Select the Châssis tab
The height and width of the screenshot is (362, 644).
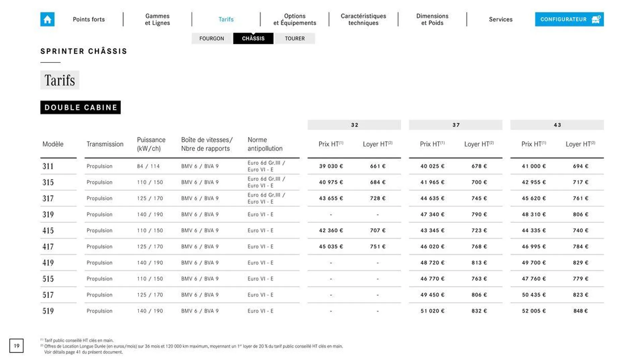coord(253,39)
